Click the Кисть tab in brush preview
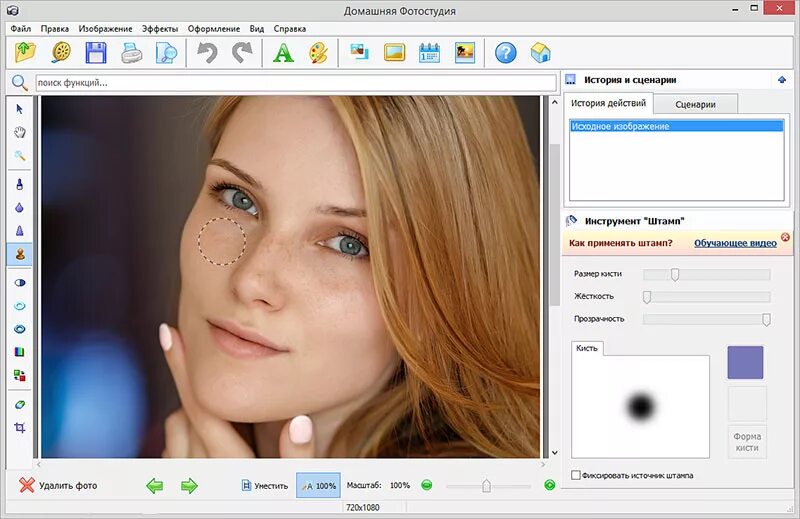 pos(587,348)
